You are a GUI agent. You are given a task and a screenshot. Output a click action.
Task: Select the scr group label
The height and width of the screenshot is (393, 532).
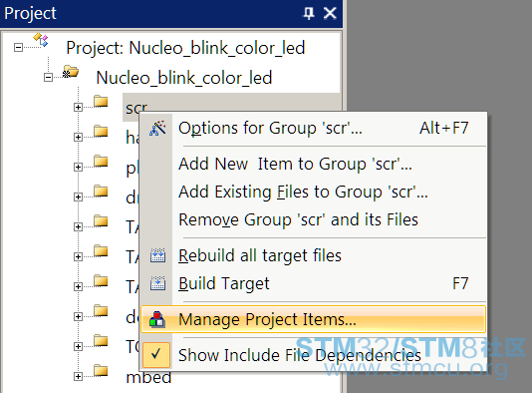(136, 108)
